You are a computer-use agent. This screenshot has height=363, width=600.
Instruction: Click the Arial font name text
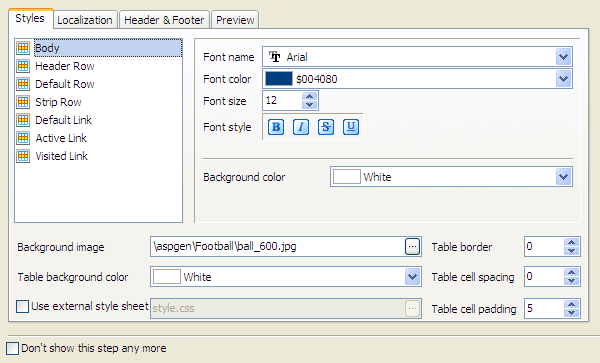297,57
